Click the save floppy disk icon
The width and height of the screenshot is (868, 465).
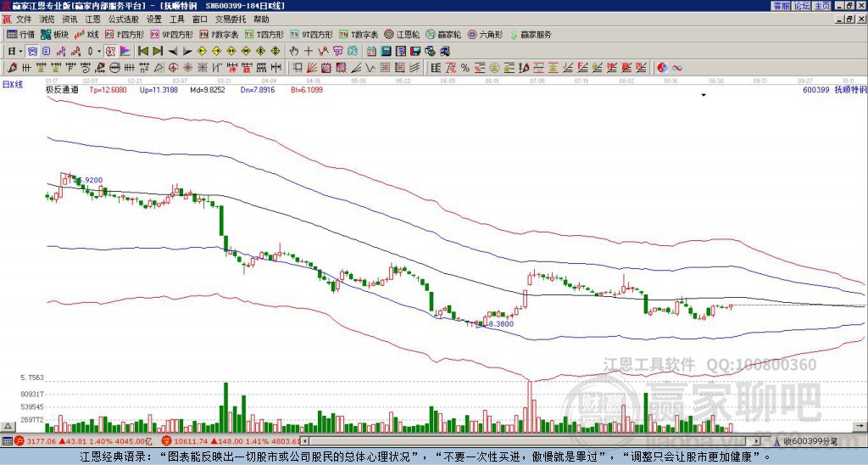415,51
